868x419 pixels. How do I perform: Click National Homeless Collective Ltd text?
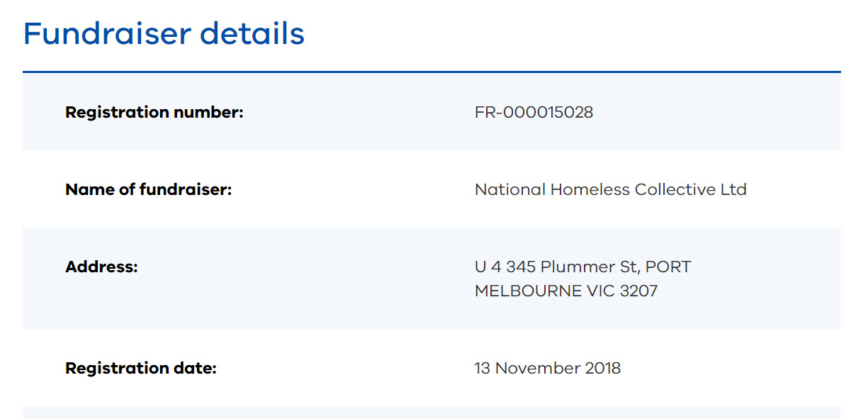point(610,189)
